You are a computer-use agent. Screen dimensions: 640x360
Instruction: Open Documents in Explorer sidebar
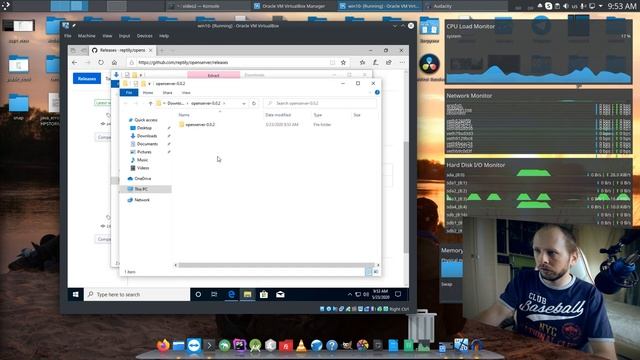[x=144, y=144]
